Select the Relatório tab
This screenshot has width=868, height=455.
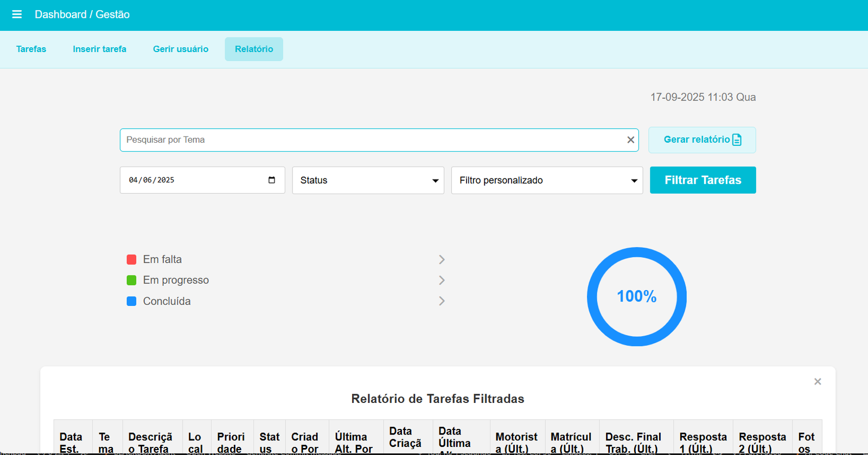(x=254, y=49)
